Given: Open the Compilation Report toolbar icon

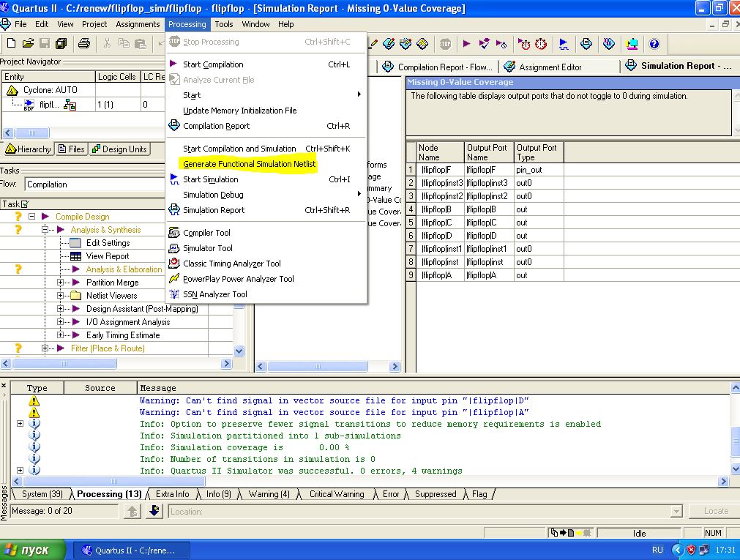Looking at the screenshot, I should [x=586, y=44].
